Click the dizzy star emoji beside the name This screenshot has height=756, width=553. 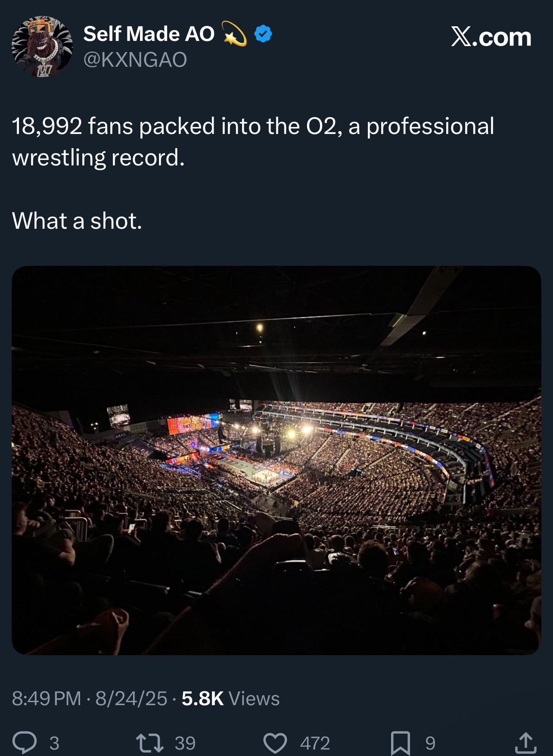point(234,34)
